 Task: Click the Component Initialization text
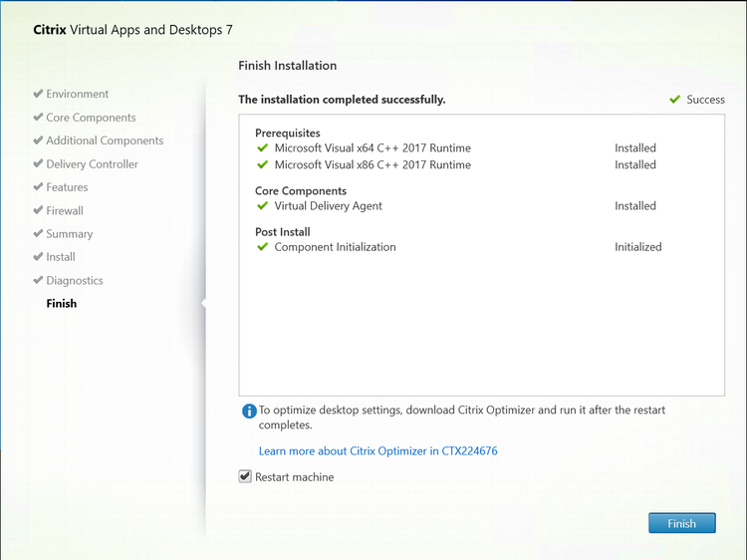pos(335,247)
